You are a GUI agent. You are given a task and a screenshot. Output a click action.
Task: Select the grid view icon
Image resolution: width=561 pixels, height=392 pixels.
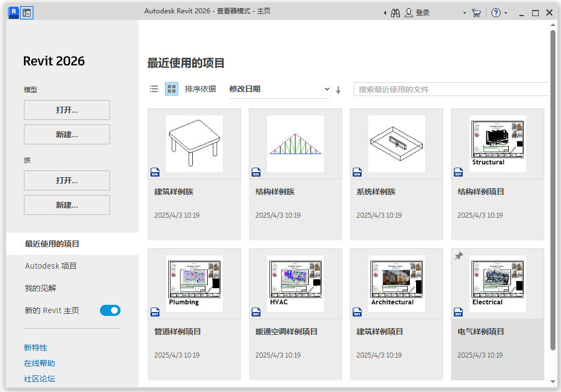click(x=172, y=89)
